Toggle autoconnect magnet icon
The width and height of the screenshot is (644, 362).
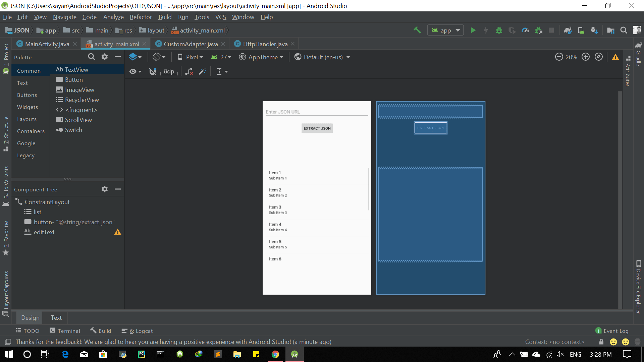pos(153,71)
